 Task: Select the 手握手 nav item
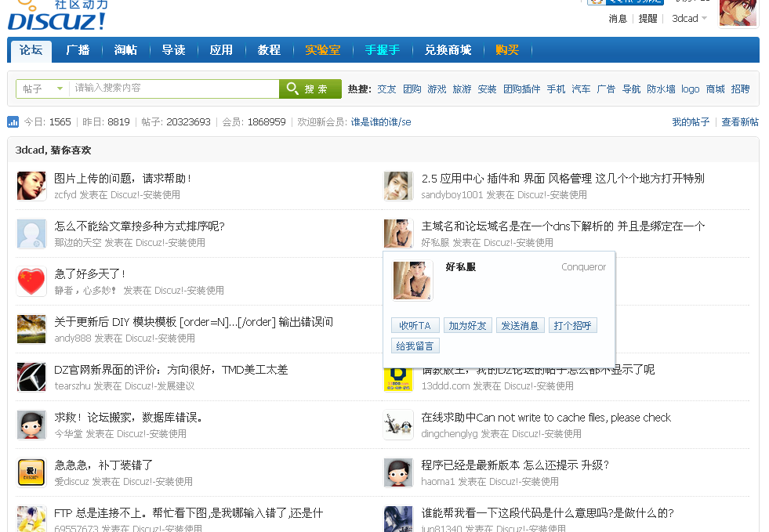point(383,50)
